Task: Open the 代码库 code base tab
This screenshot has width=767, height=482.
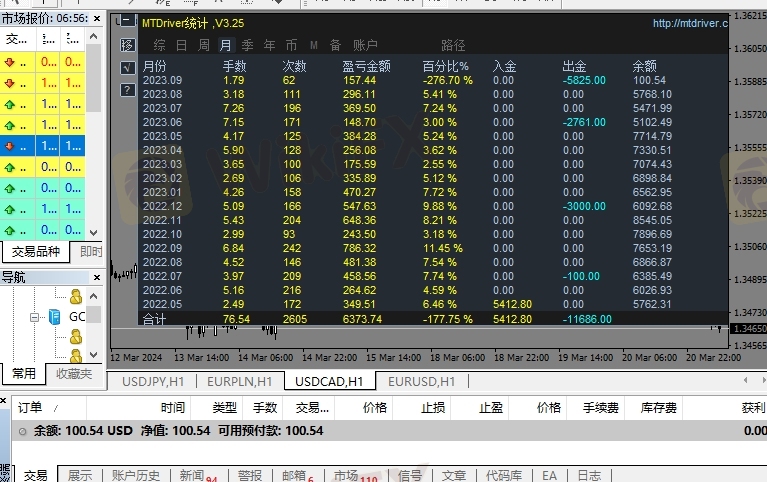Action: click(x=504, y=475)
